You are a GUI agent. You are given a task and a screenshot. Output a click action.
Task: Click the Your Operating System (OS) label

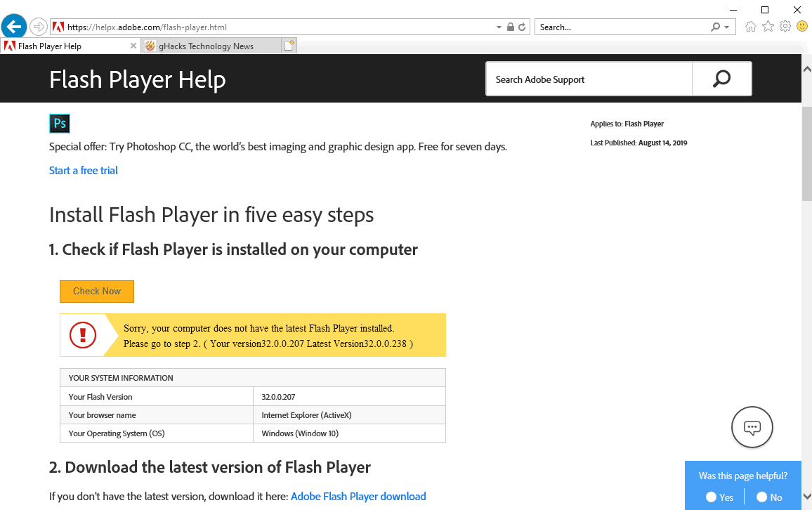click(117, 433)
